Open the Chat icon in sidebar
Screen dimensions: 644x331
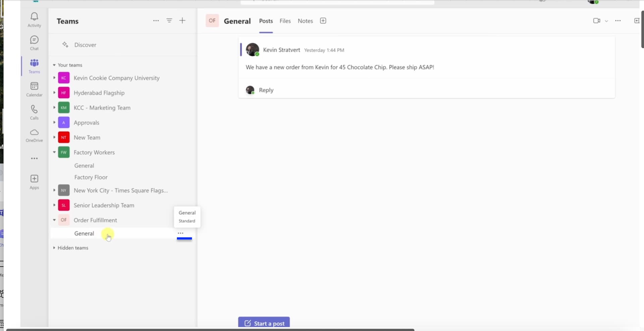[x=34, y=40]
